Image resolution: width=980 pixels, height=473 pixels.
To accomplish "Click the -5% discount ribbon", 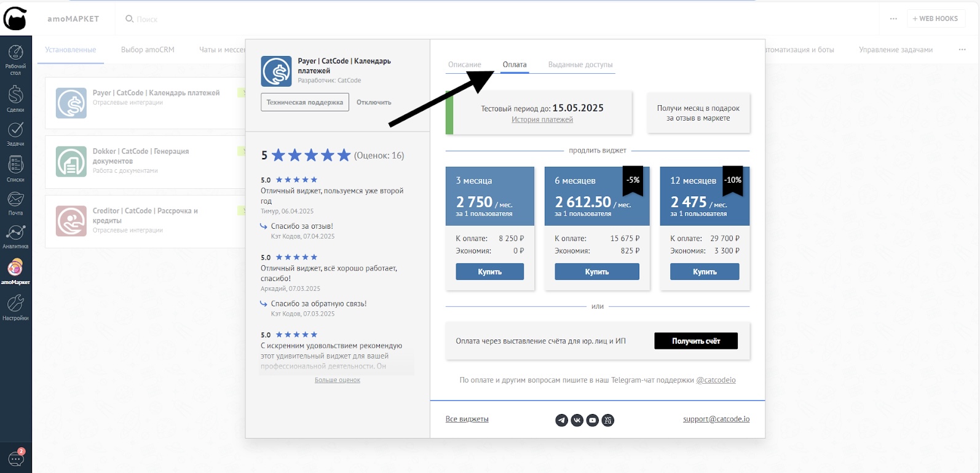I will coord(633,181).
